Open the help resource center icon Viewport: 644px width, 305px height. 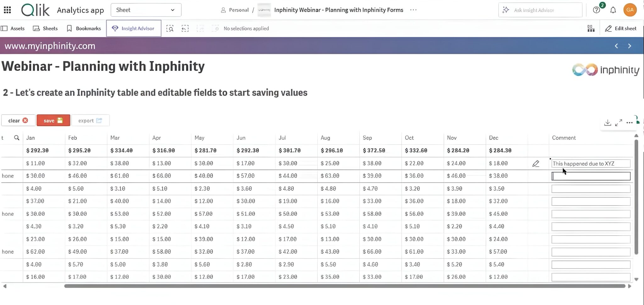pos(596,10)
